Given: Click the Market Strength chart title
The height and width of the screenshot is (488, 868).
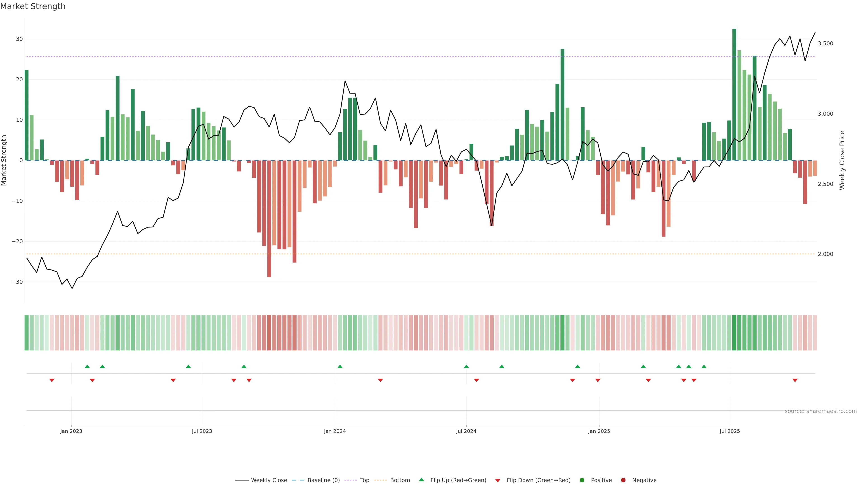Looking at the screenshot, I should (33, 6).
